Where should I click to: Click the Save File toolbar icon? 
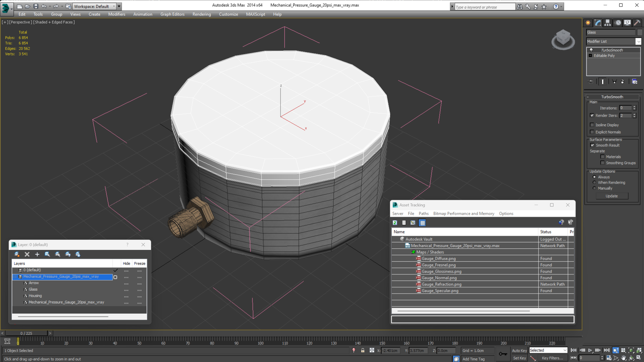click(36, 6)
